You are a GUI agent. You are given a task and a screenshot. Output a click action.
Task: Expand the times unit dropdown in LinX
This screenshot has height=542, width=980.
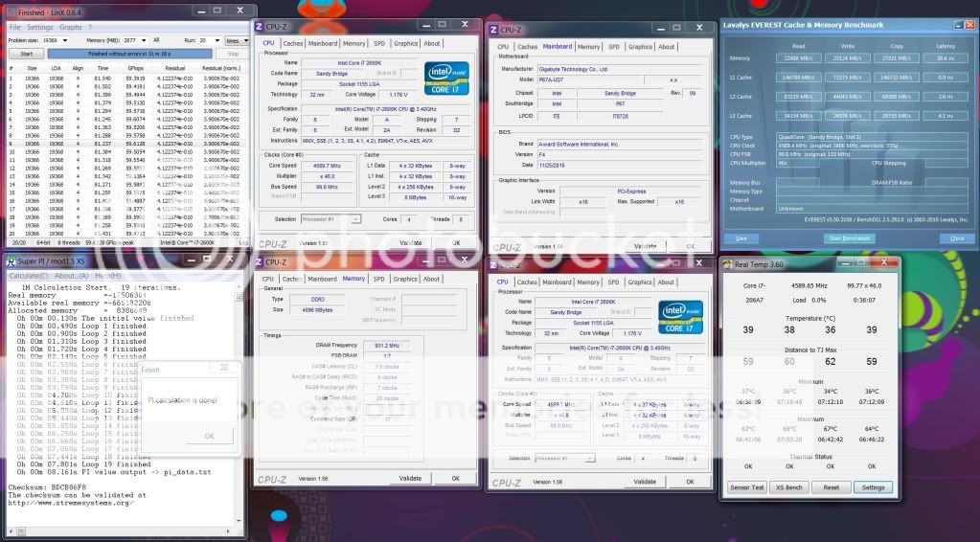[x=238, y=41]
